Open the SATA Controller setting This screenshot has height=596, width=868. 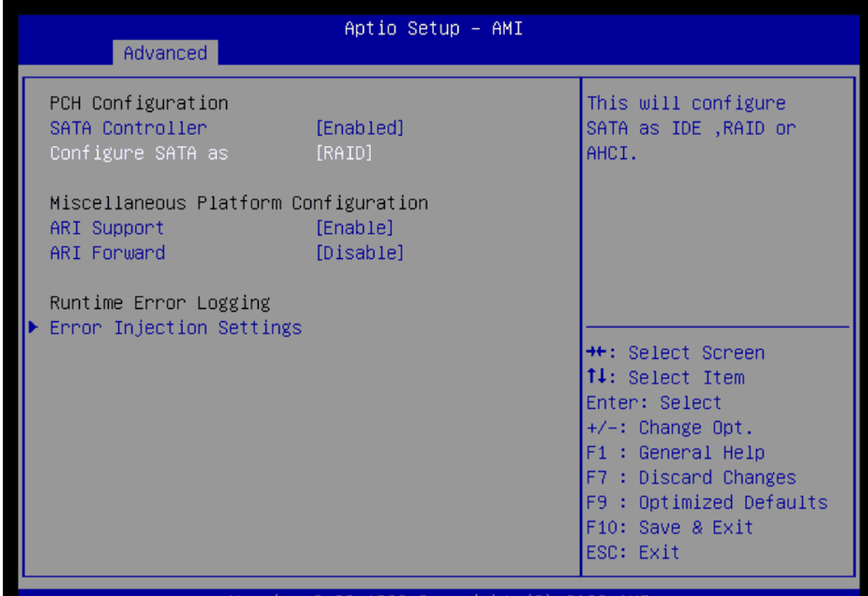128,128
